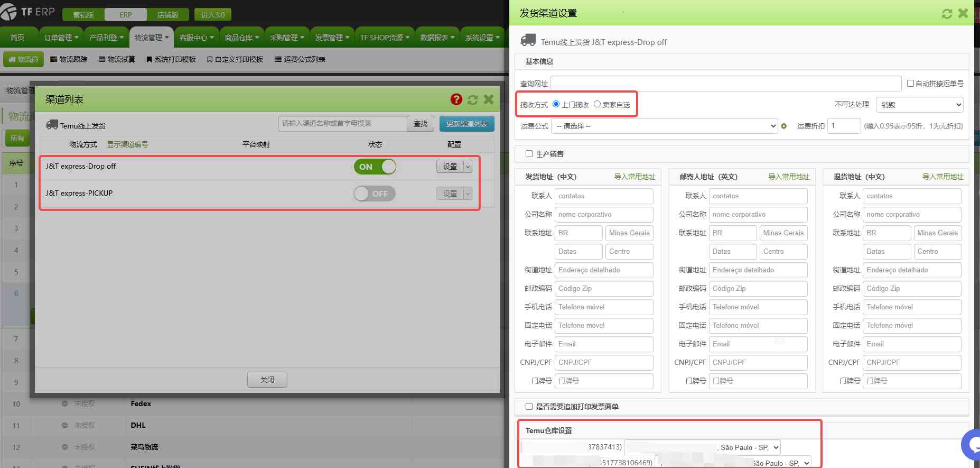Open 系统打印模板 toolbar item

171,59
